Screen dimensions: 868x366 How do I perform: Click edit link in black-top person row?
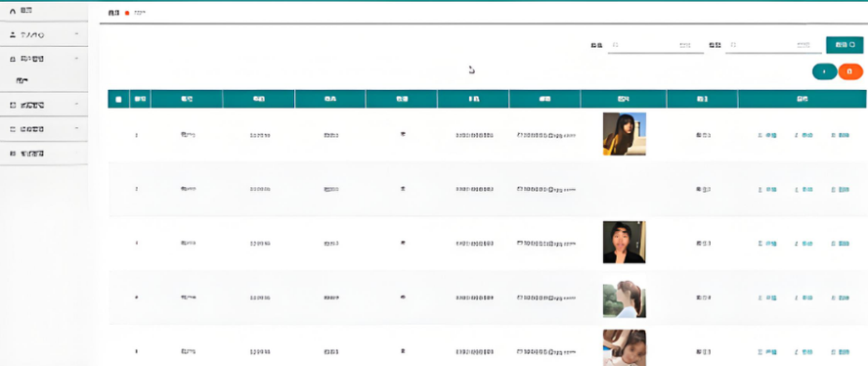[x=803, y=244]
